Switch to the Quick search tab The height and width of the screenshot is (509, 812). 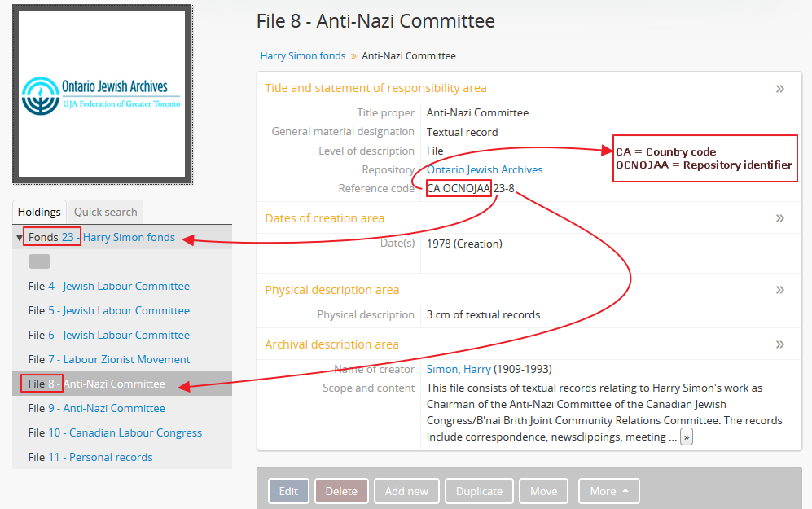click(106, 212)
